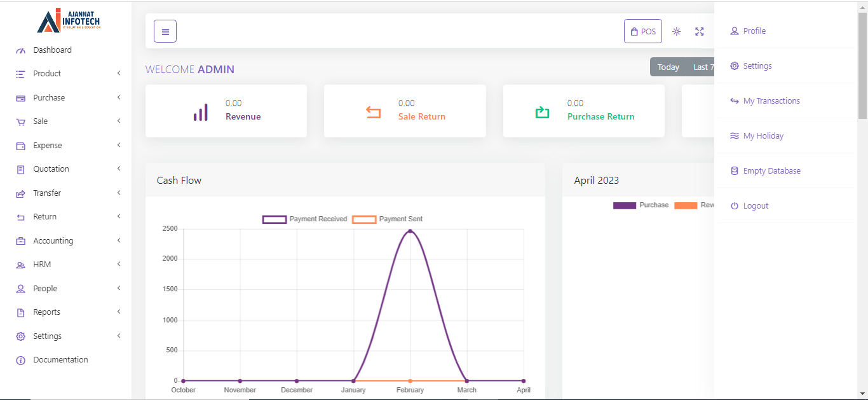Click the Documentation info icon
868x400 pixels.
(x=20, y=360)
